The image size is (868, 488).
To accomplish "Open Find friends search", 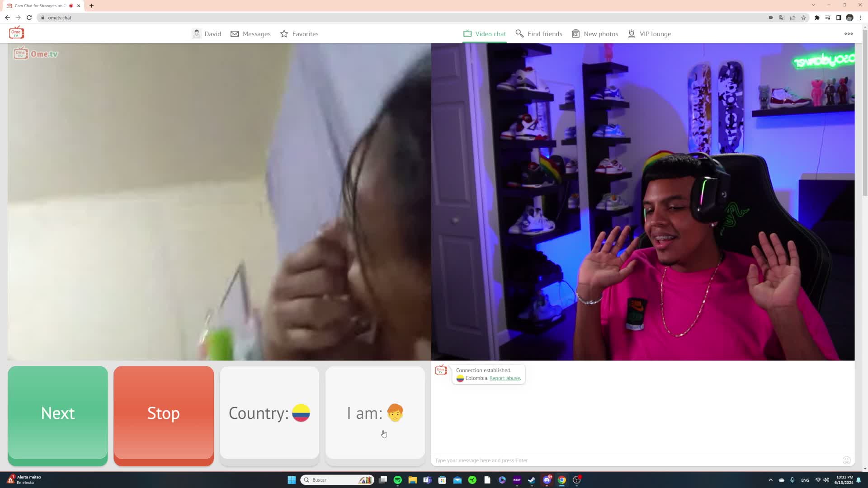I will point(539,34).
